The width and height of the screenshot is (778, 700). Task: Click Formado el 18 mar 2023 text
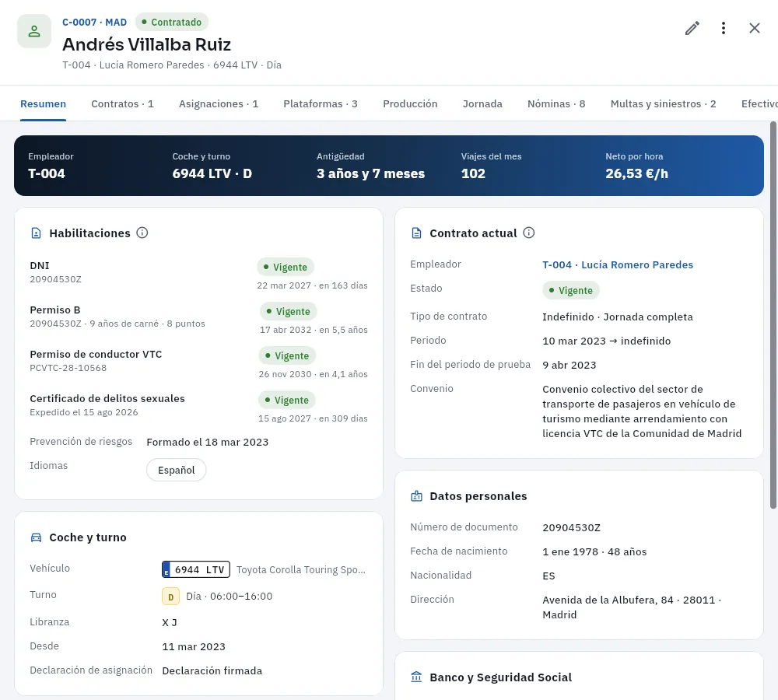(208, 442)
